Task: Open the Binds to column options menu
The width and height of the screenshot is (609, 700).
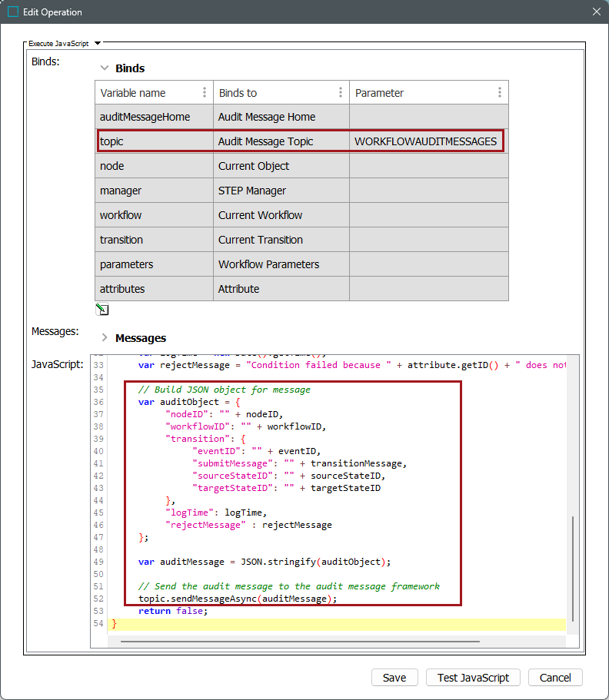Action: point(341,93)
